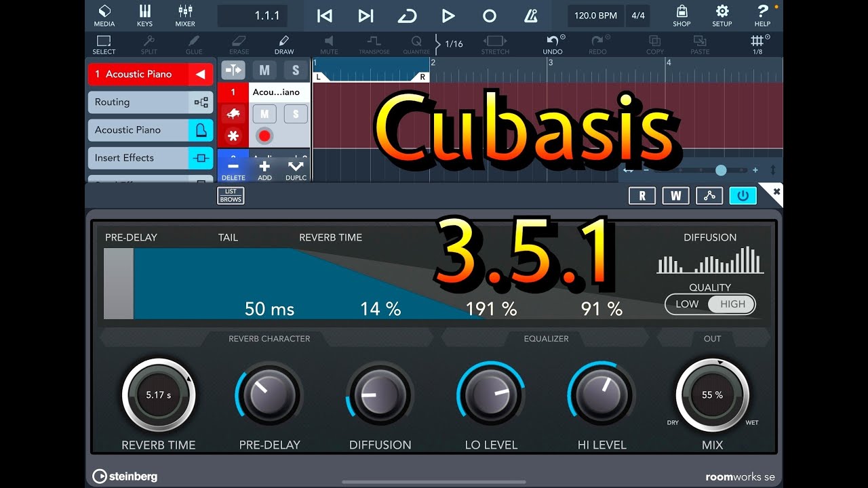Choose the Glue tool
The width and height of the screenshot is (868, 488).
194,45
